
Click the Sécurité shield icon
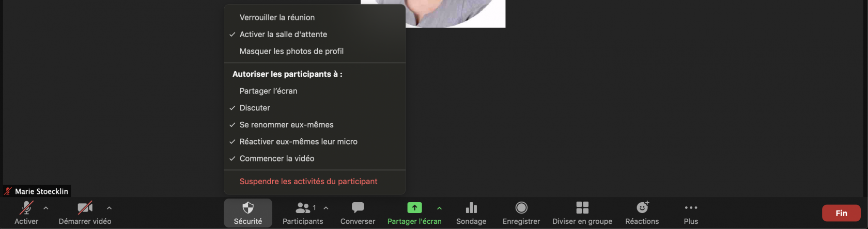[248, 208]
